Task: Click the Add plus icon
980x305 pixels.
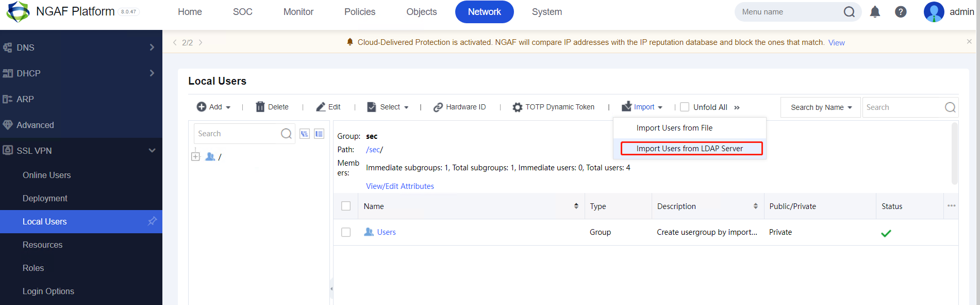Action: (202, 107)
